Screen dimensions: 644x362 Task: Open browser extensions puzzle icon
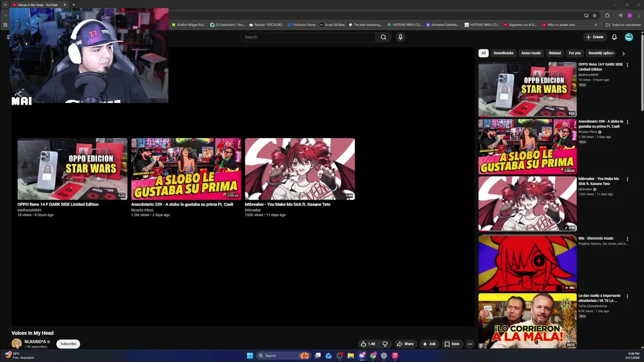click(x=607, y=15)
